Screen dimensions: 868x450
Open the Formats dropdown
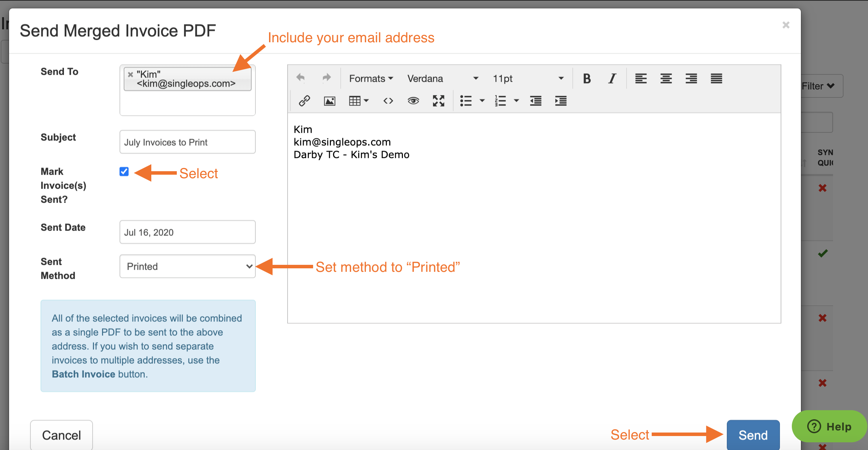(370, 78)
